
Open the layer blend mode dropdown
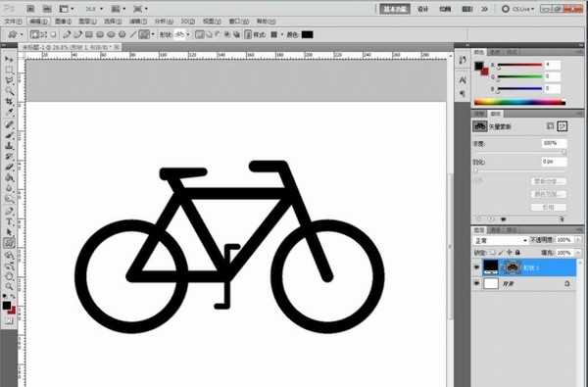point(500,240)
